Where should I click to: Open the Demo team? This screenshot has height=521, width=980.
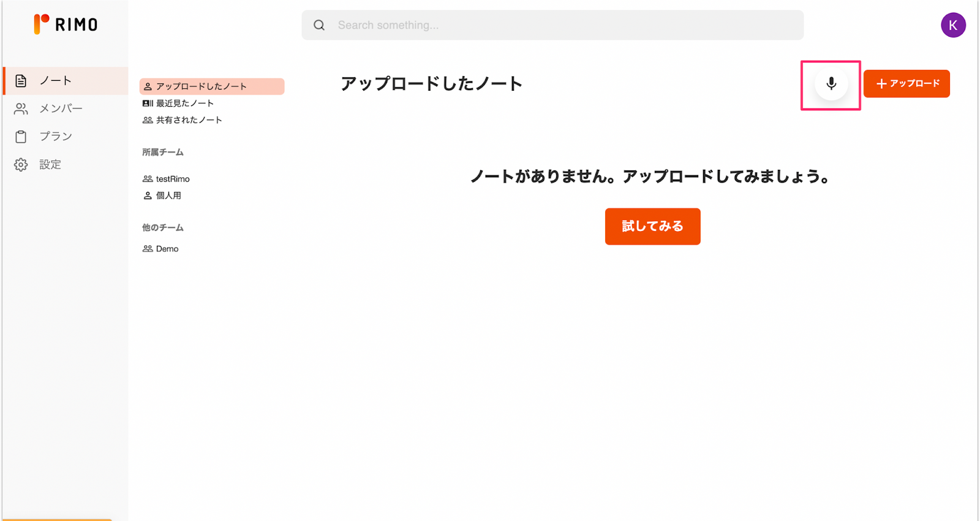point(167,249)
